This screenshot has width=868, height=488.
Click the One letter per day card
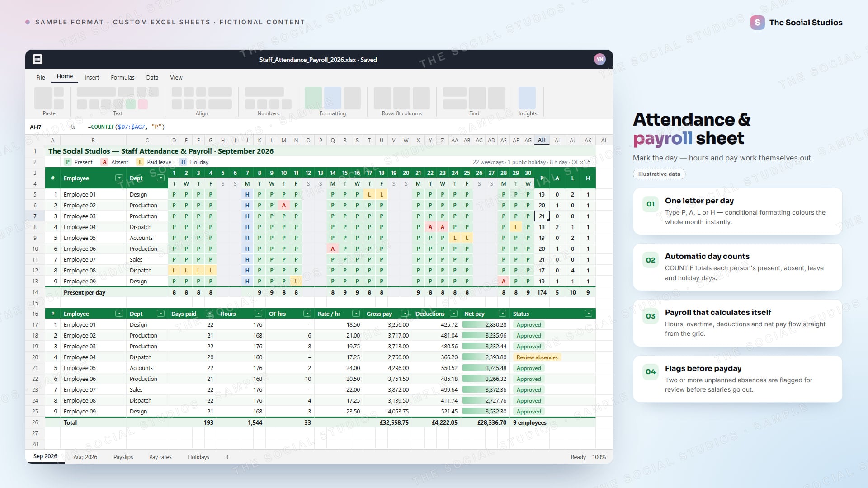tap(737, 211)
